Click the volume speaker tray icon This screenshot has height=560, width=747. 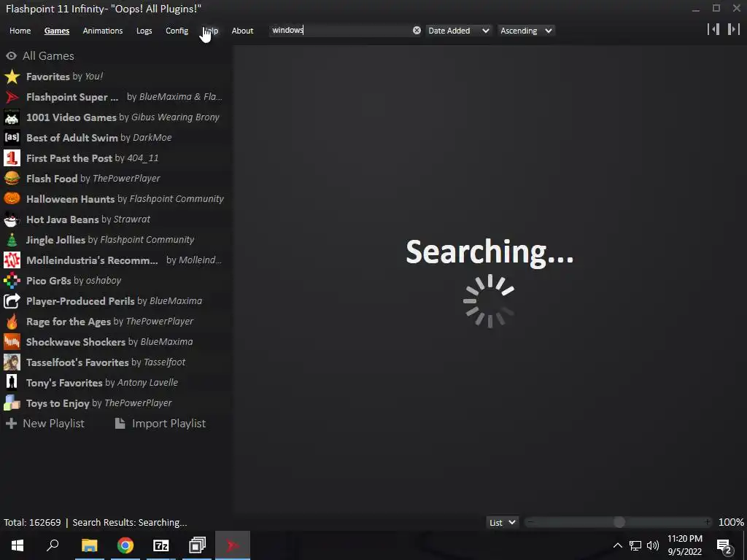[653, 545]
